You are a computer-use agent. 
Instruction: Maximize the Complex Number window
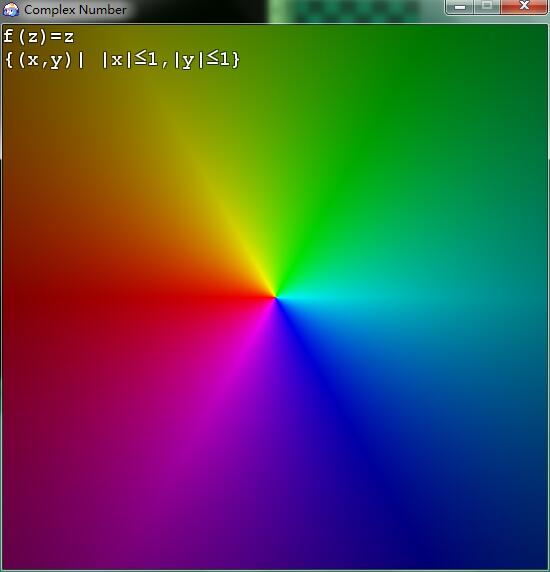click(487, 7)
